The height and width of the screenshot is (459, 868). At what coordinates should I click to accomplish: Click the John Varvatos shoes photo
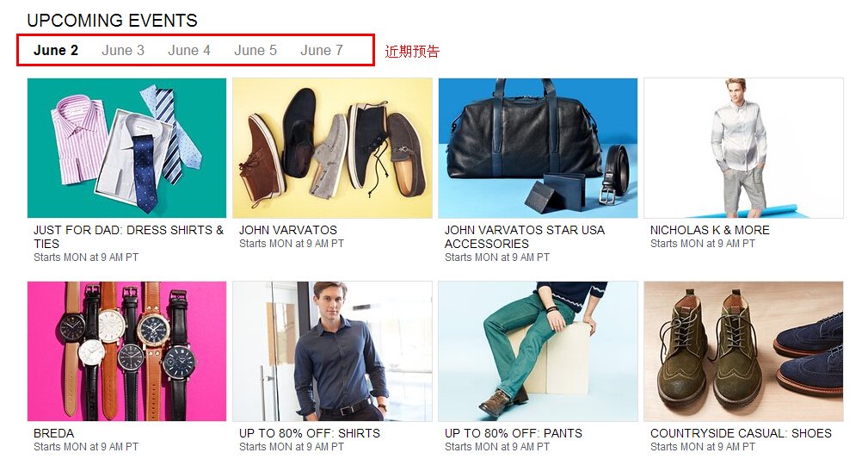pos(332,148)
